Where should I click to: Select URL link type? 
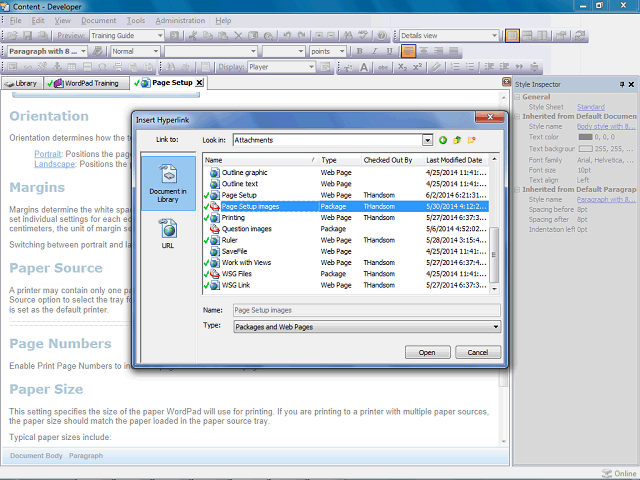[x=168, y=233]
